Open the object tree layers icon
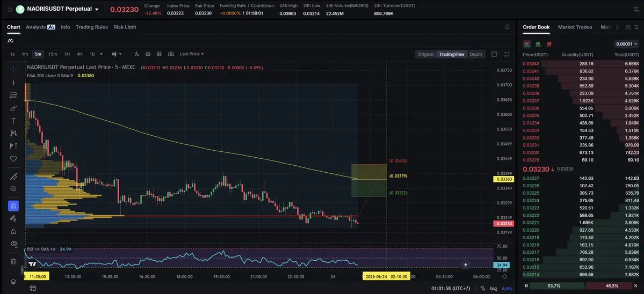This screenshot has width=644, height=294. tap(13, 281)
